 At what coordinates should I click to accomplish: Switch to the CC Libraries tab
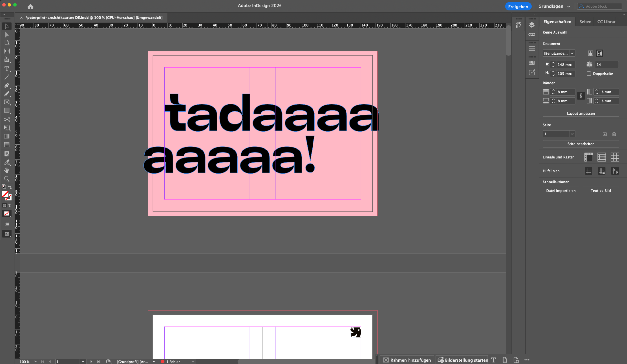point(606,22)
